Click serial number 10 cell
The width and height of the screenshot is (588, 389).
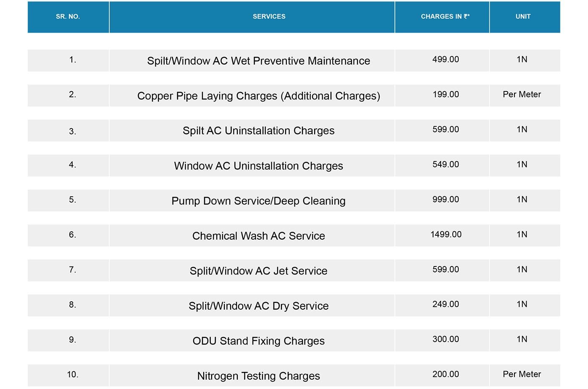tap(73, 375)
